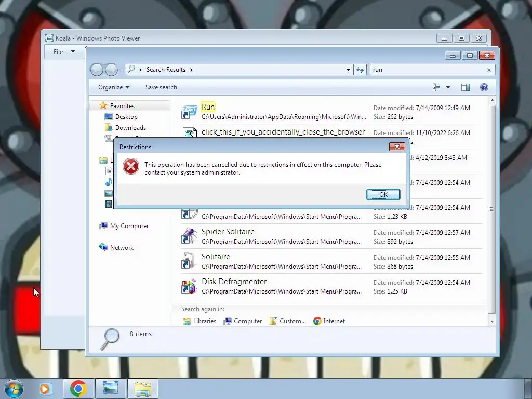The width and height of the screenshot is (532, 399).
Task: Click the scroll down arrow of results list
Action: point(491,321)
